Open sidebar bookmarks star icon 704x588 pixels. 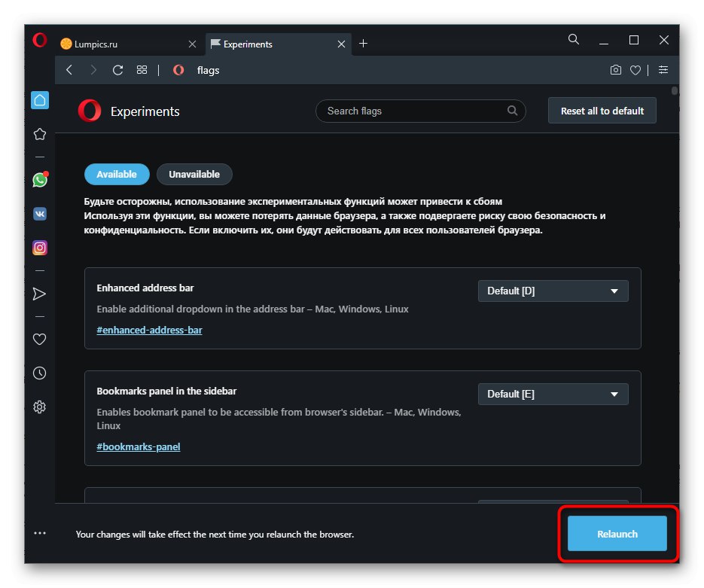(40, 134)
